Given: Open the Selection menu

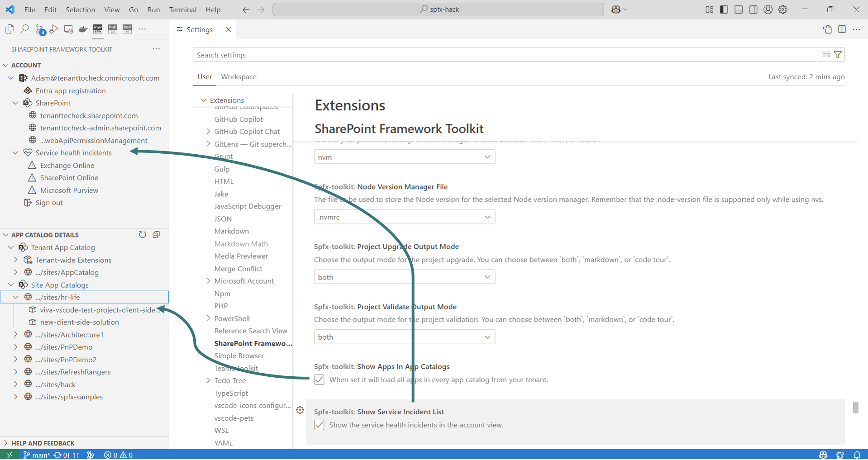Looking at the screenshot, I should [x=81, y=9].
